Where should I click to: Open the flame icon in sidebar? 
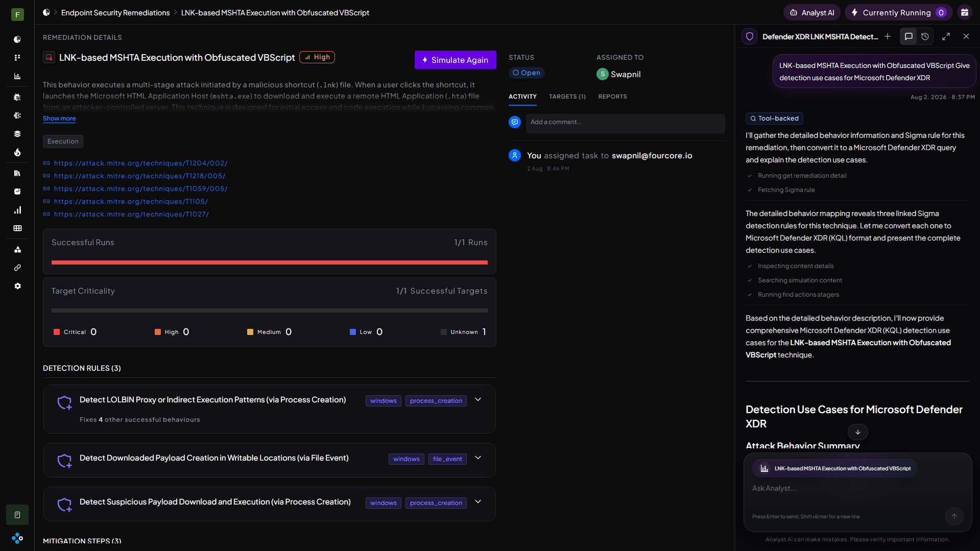coord(17,152)
